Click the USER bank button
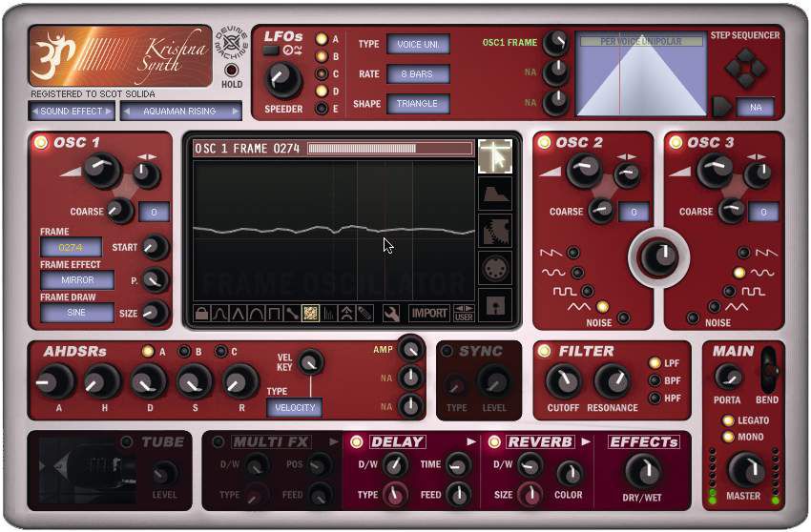811x532 pixels. tap(464, 314)
